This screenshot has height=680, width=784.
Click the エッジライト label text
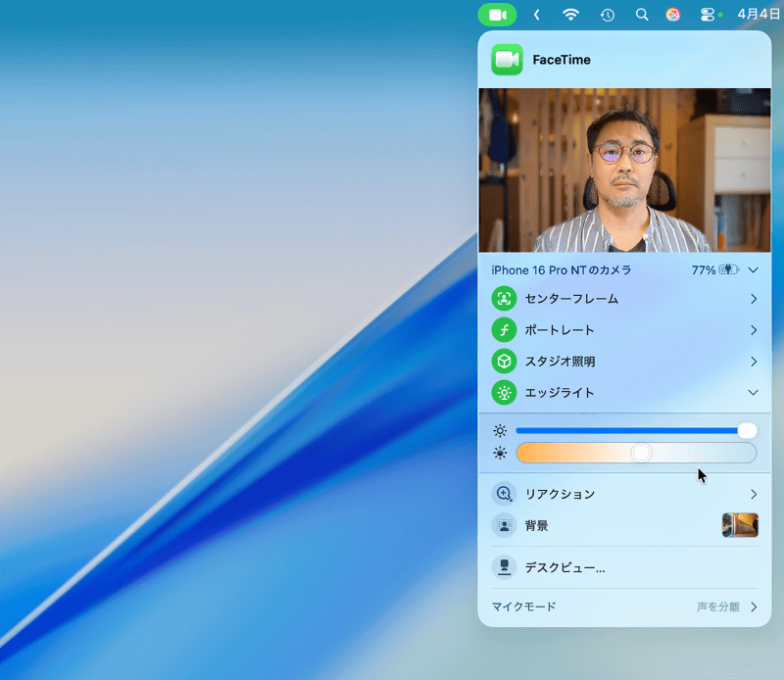[560, 393]
